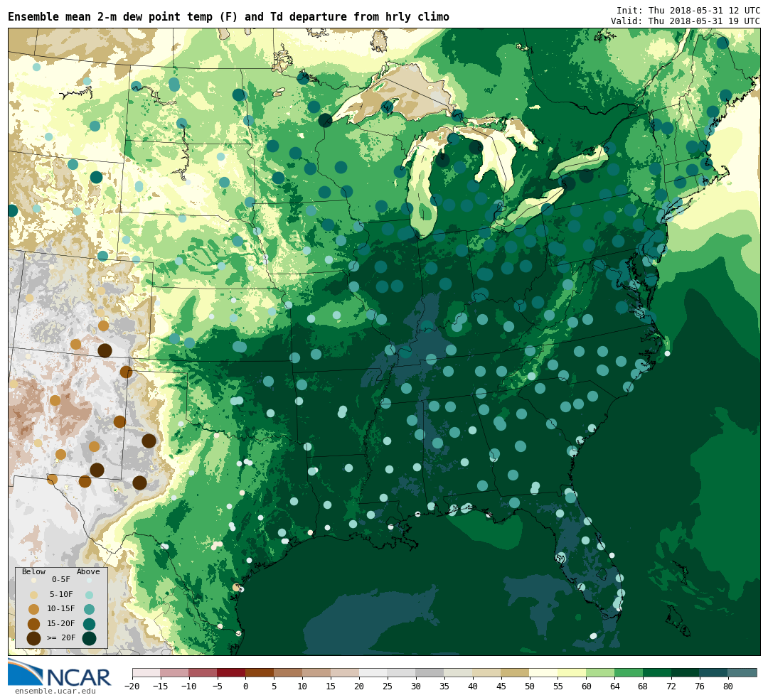Viewport: 768px width, 700px height.
Task: Click the dark green 'Above >= 20F' legend circle
Action: click(x=89, y=638)
